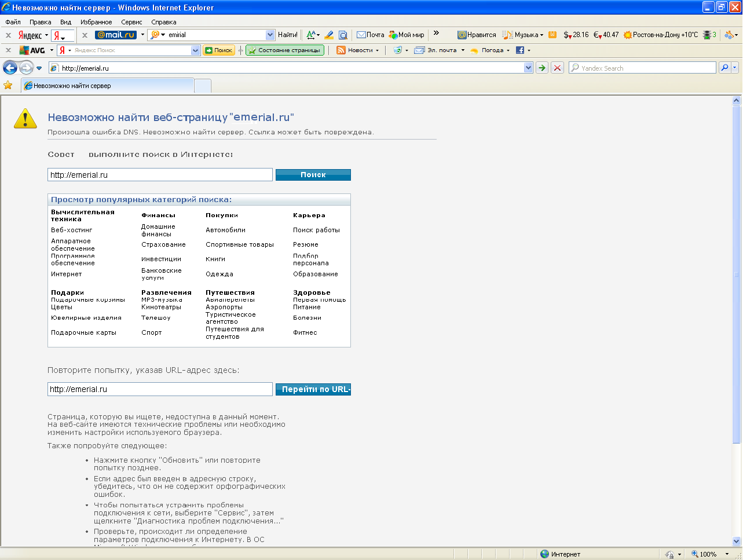Close the Yandex toolbar with its X
This screenshot has width=743, height=560.
(x=8, y=35)
